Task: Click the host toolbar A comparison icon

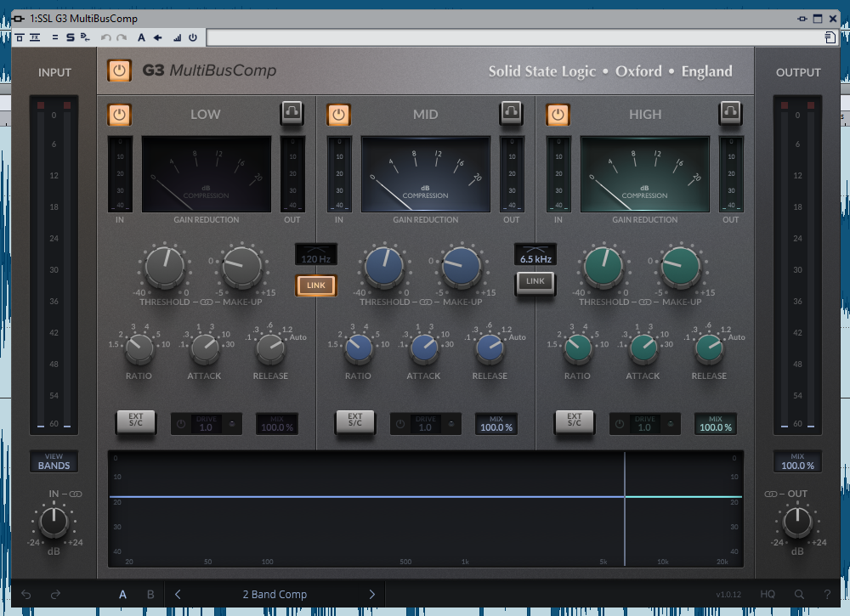Action: (x=141, y=37)
